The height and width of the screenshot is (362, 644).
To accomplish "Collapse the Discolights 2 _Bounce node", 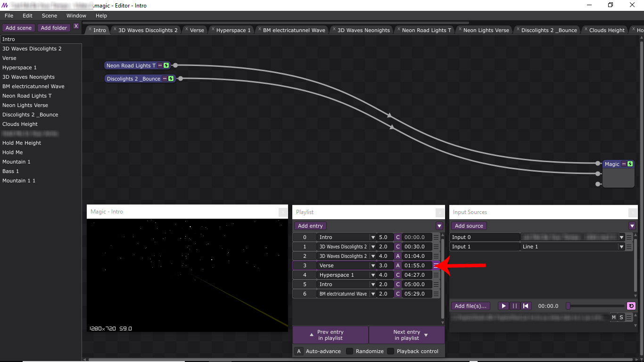I will (165, 79).
